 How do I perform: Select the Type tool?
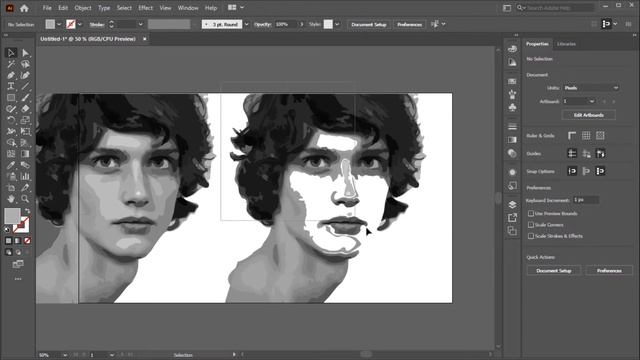coord(11,86)
